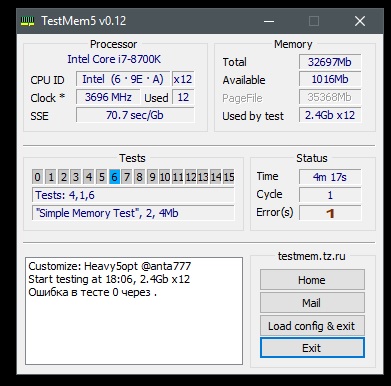Screen dimensions: 391x386
Task: Close the TestMem5 window
Action: coord(360,22)
